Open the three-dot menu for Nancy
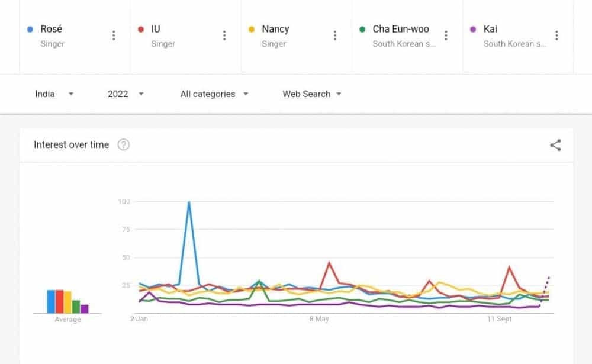Screen dimensions: 592x364 pyautogui.click(x=335, y=36)
